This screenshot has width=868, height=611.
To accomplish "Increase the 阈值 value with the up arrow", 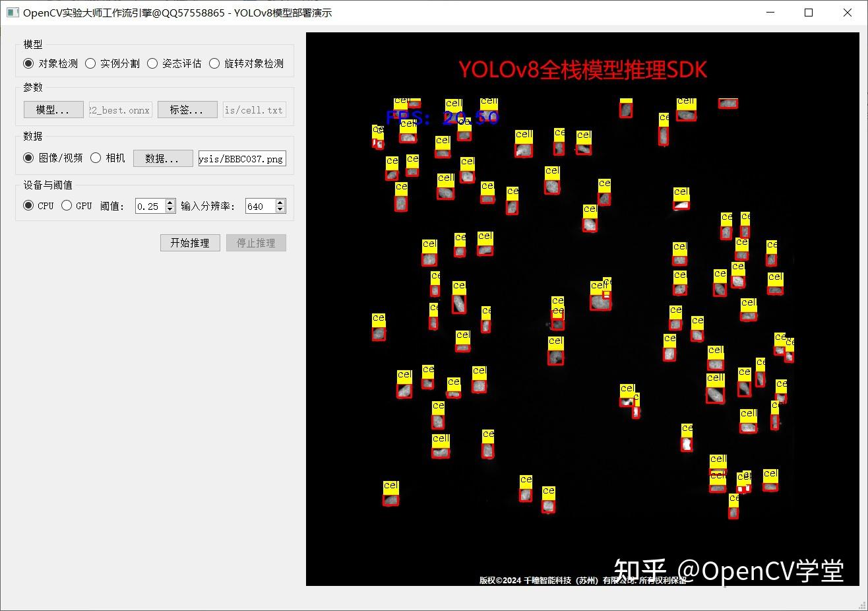I will click(x=169, y=202).
